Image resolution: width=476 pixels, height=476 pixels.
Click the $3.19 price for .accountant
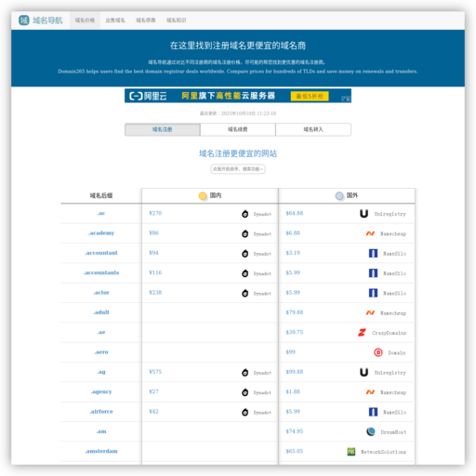(x=293, y=253)
